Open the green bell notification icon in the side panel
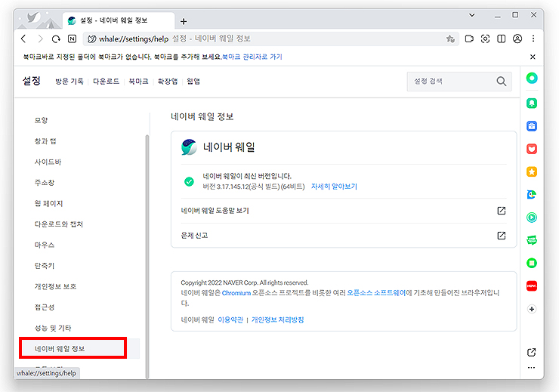559x392 pixels. pos(532,103)
